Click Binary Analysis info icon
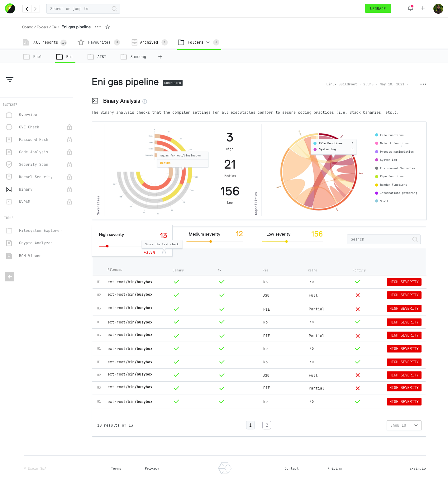This screenshot has width=448, height=488. (145, 101)
